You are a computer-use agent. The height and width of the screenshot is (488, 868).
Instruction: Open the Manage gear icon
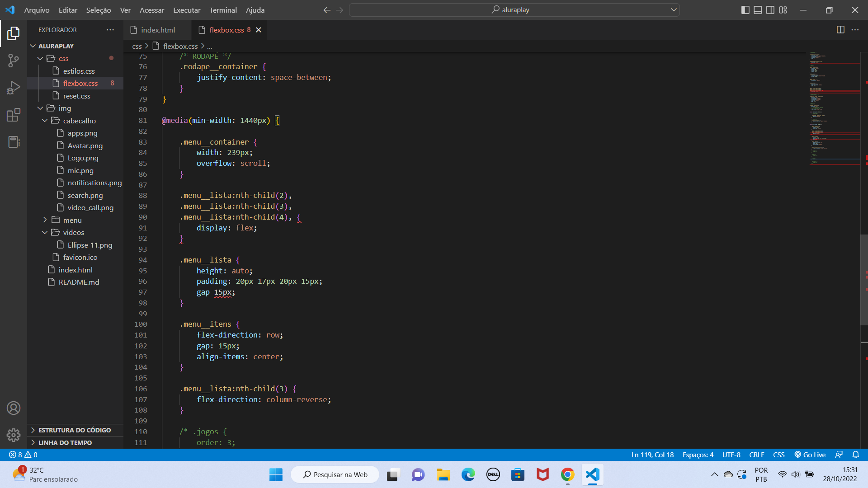point(14,435)
